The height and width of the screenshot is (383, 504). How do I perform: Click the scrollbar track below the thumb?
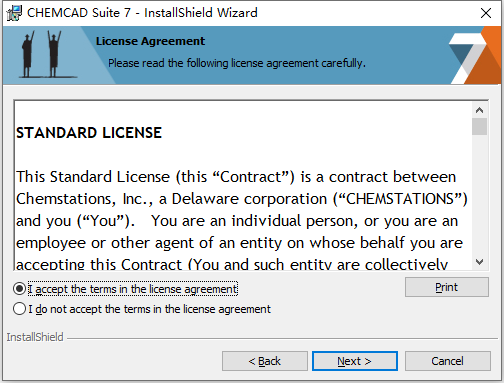480,195
